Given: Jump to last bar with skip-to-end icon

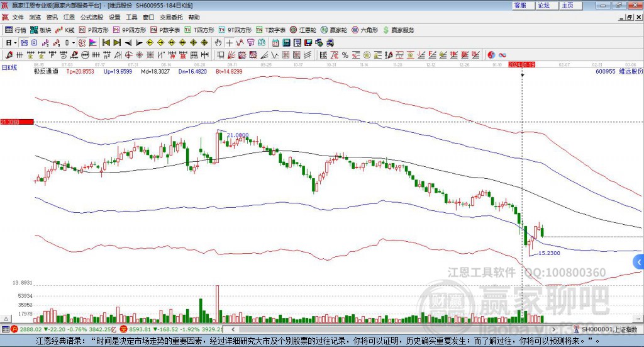Looking at the screenshot, I should 117,43.
